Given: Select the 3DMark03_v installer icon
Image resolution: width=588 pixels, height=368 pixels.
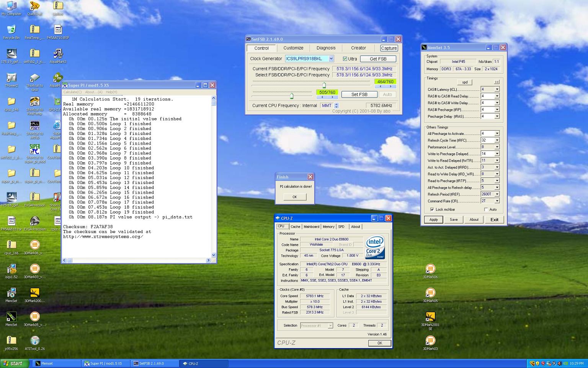Looking at the screenshot, I should (35, 271).
